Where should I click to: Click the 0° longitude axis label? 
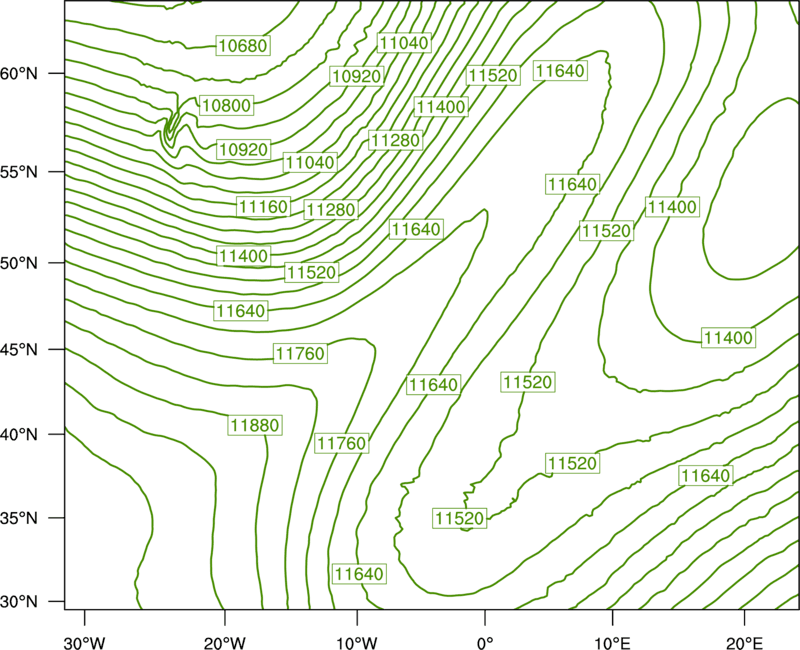tap(485, 643)
